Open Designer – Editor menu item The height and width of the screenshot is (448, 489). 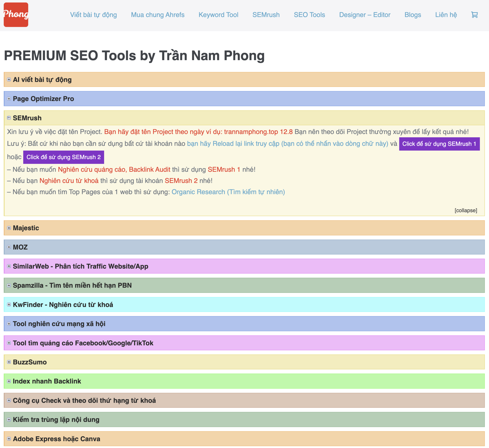tap(365, 15)
